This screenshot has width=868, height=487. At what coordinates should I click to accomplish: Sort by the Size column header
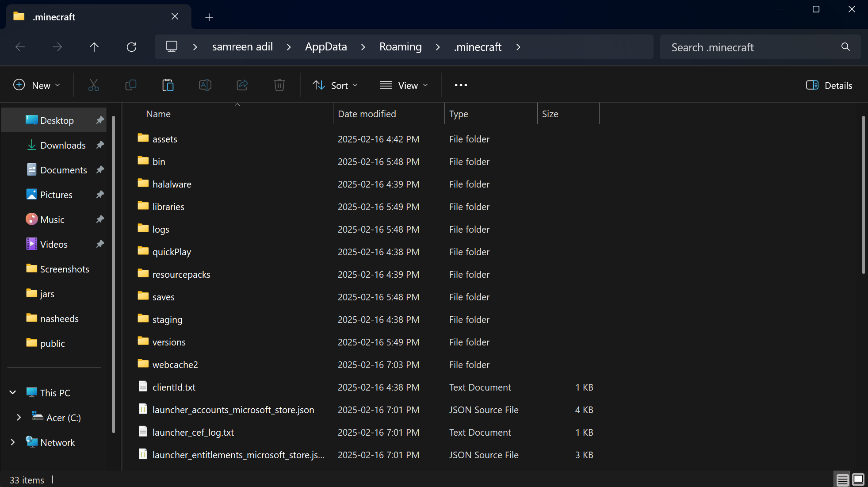[x=550, y=114]
